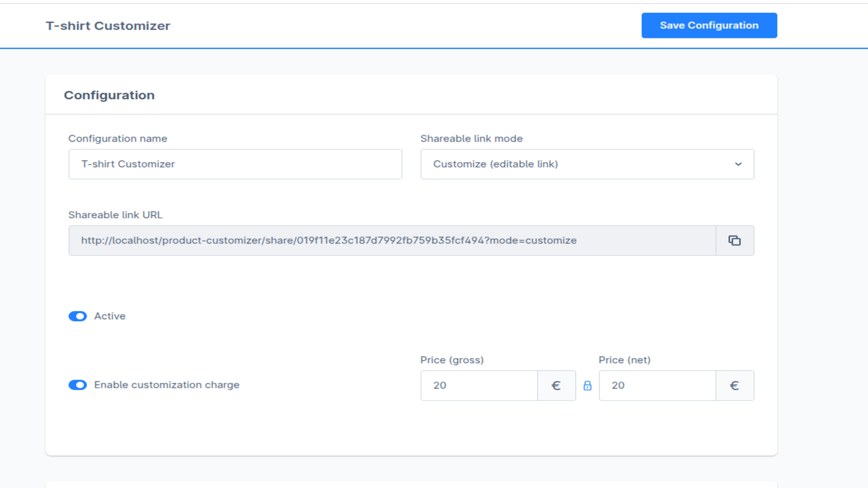The width and height of the screenshot is (868, 488).
Task: Open the Shareable link mode dropdown
Action: pyautogui.click(x=587, y=164)
